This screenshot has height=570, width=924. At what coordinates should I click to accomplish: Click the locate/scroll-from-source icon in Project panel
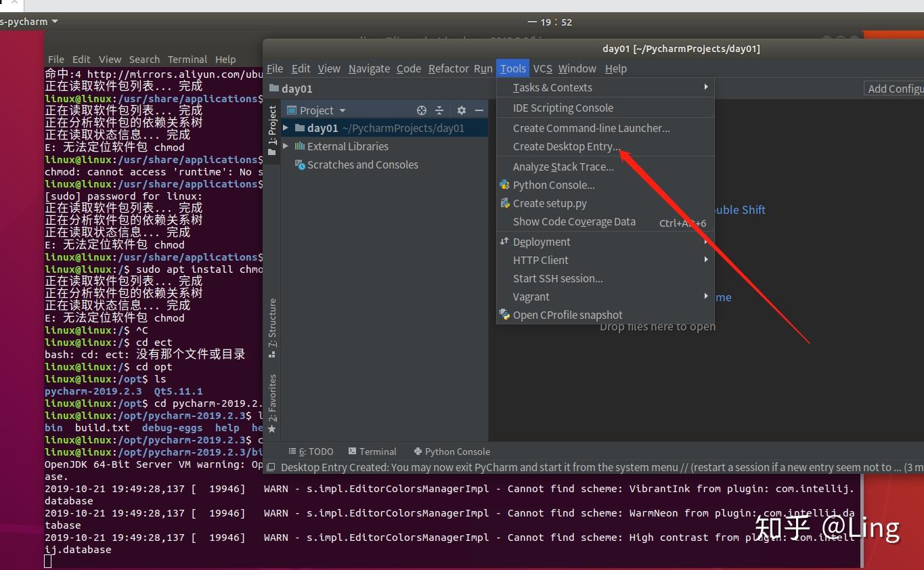tap(422, 110)
